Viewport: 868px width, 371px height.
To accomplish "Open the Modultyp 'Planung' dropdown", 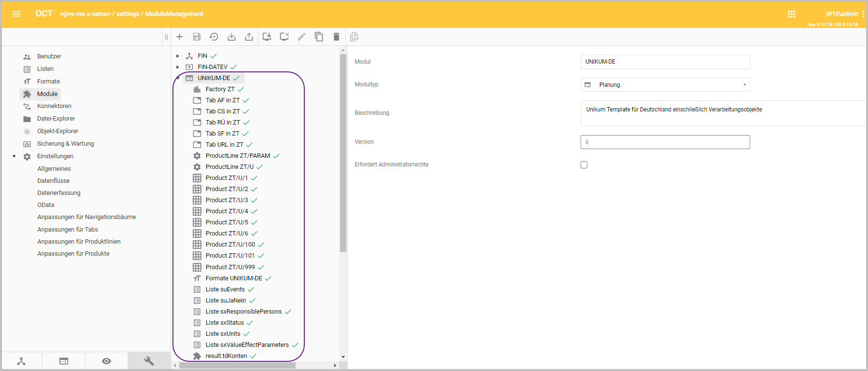I will 665,85.
